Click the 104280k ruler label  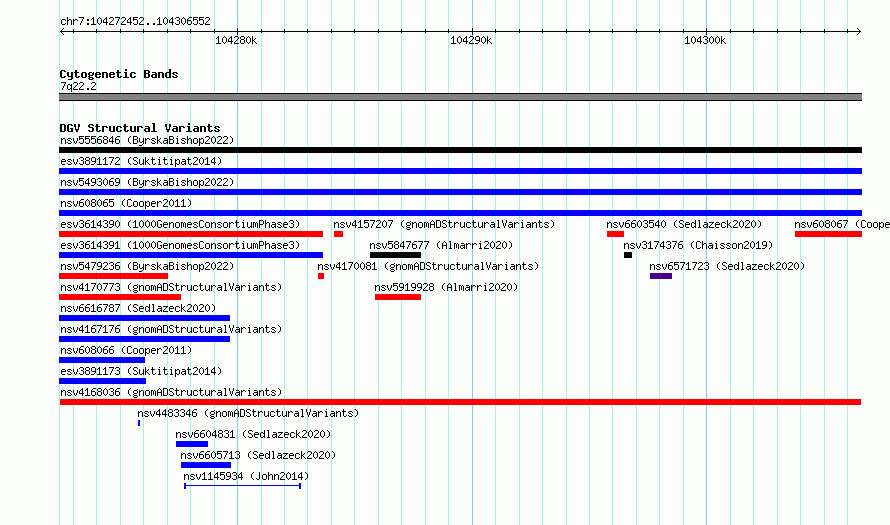tap(236, 40)
